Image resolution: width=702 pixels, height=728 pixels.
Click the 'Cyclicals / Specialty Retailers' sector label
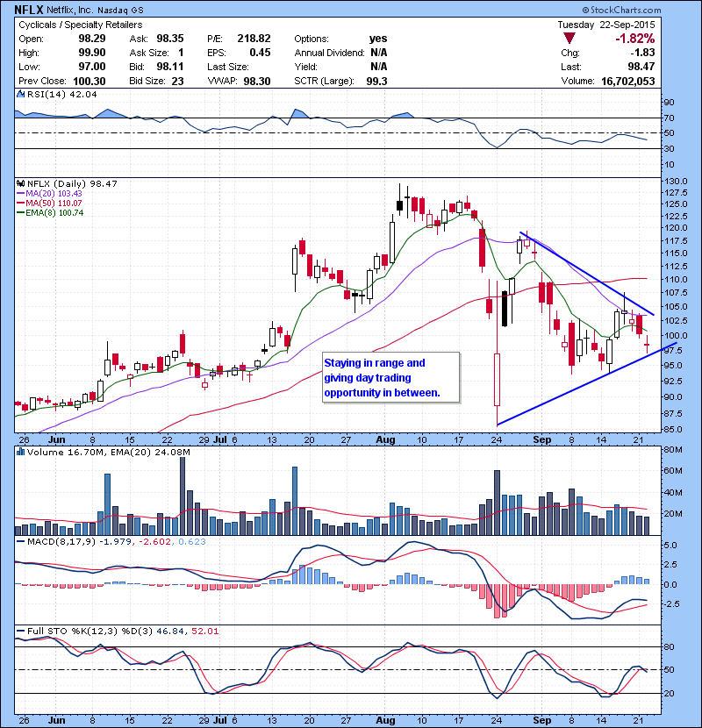(81, 25)
